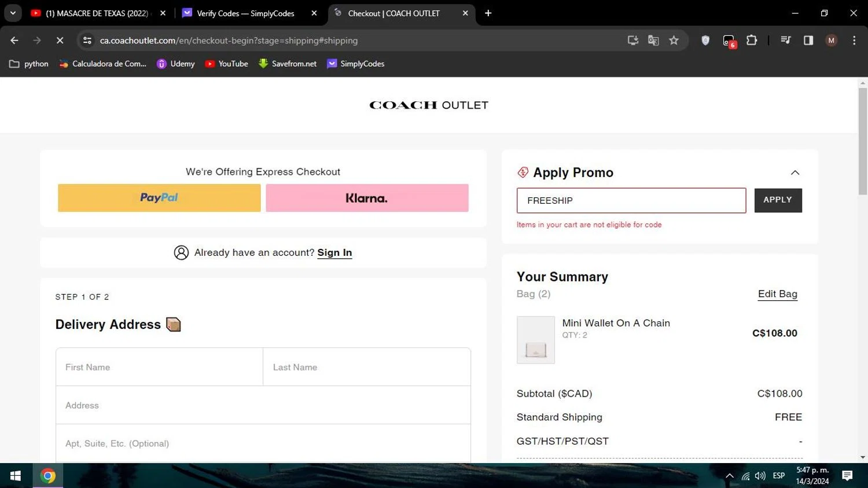868x488 pixels.
Task: Click the browser forward arrow
Action: coord(37,41)
